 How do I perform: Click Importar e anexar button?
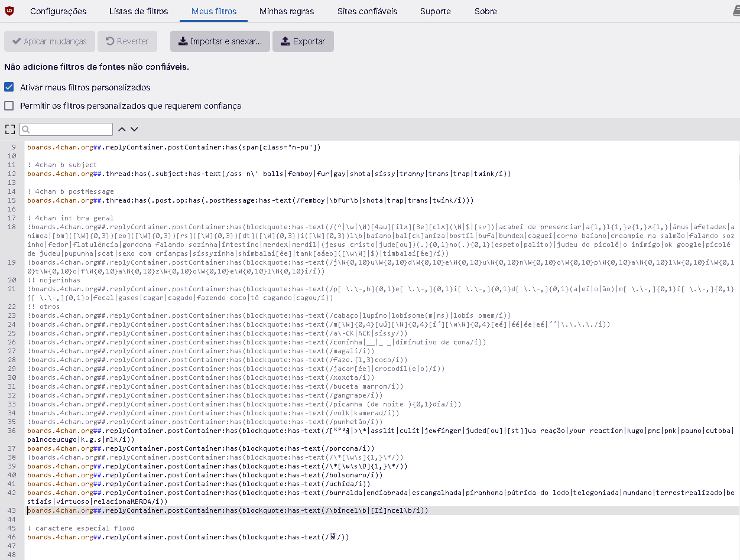coord(220,41)
